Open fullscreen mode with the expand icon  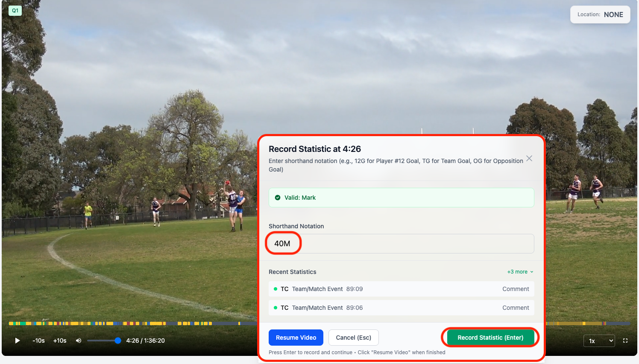click(625, 341)
